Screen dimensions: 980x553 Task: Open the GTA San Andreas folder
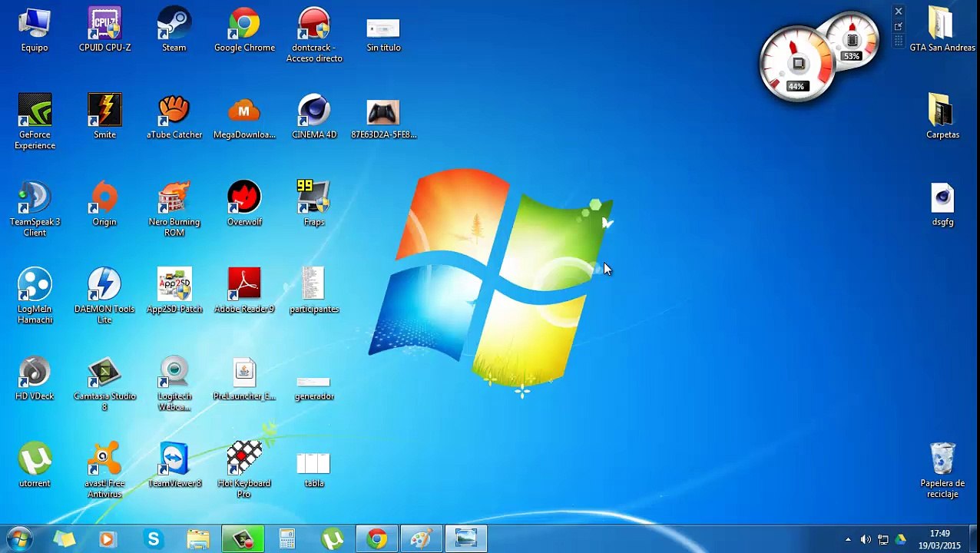(x=942, y=31)
